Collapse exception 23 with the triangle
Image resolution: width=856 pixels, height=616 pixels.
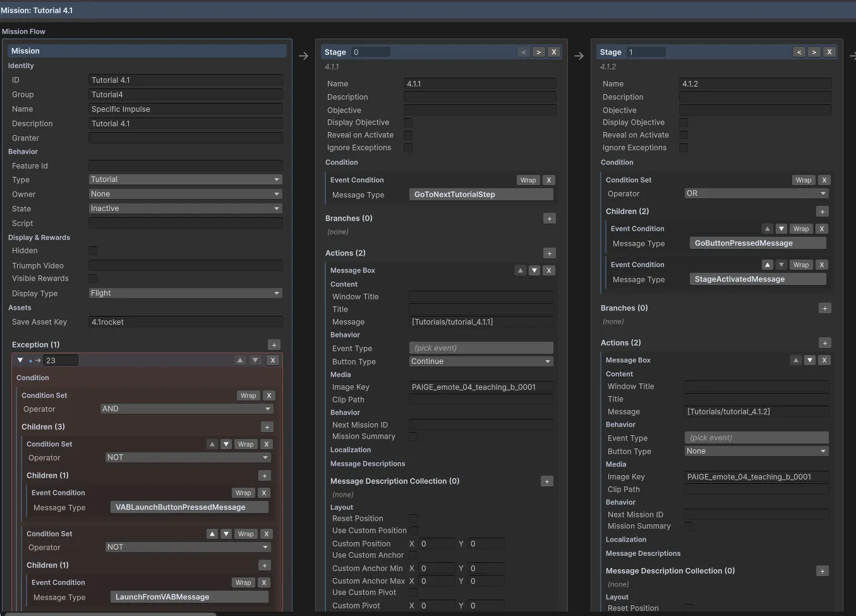[x=20, y=360]
